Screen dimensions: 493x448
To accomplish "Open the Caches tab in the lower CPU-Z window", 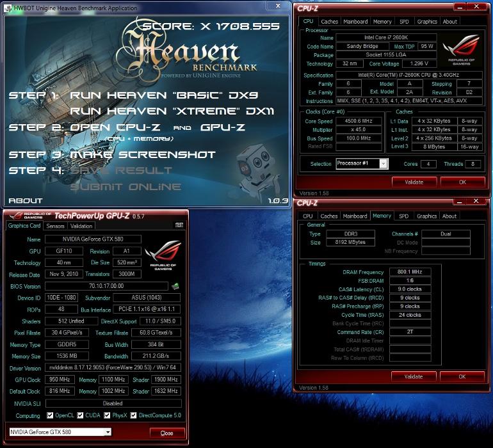I will [x=328, y=216].
